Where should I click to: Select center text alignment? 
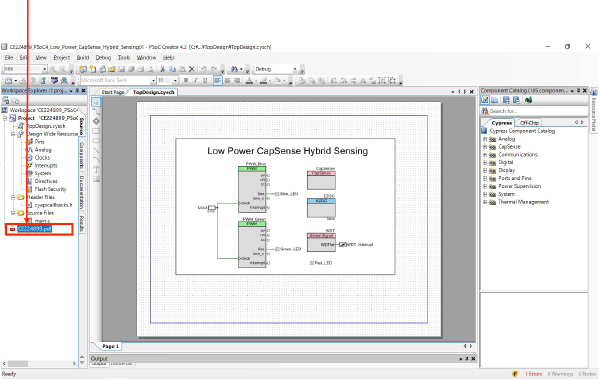point(227,80)
